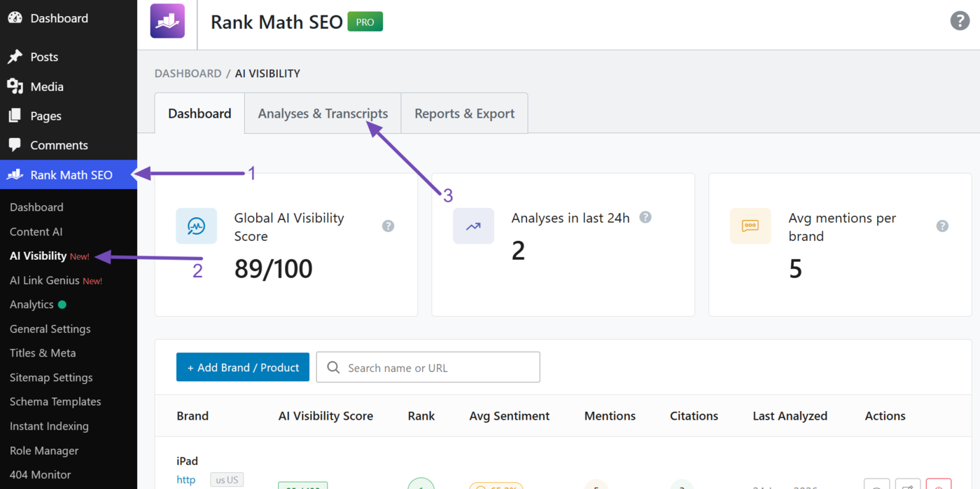Viewport: 980px width, 489px height.
Task: Open Role Manager in the sidebar
Action: [x=44, y=450]
